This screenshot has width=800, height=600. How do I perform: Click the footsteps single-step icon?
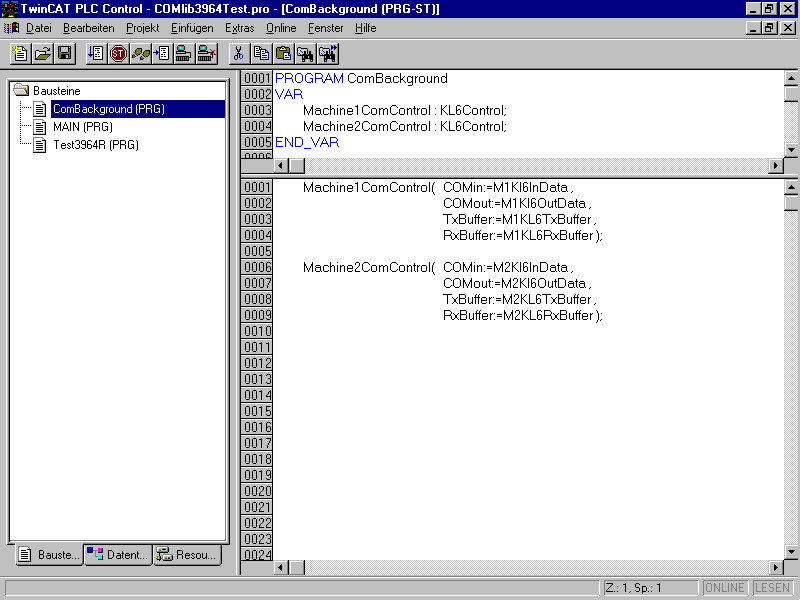coord(140,53)
